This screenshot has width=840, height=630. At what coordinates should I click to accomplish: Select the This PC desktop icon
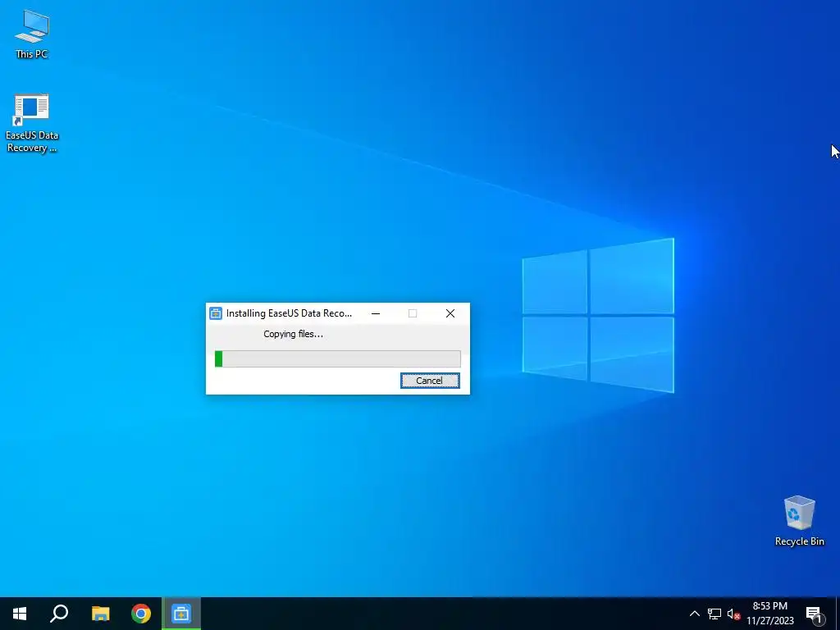pos(32,34)
